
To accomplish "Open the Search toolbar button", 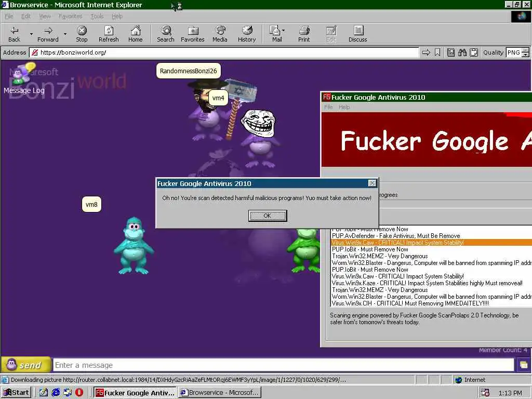I will tap(166, 34).
